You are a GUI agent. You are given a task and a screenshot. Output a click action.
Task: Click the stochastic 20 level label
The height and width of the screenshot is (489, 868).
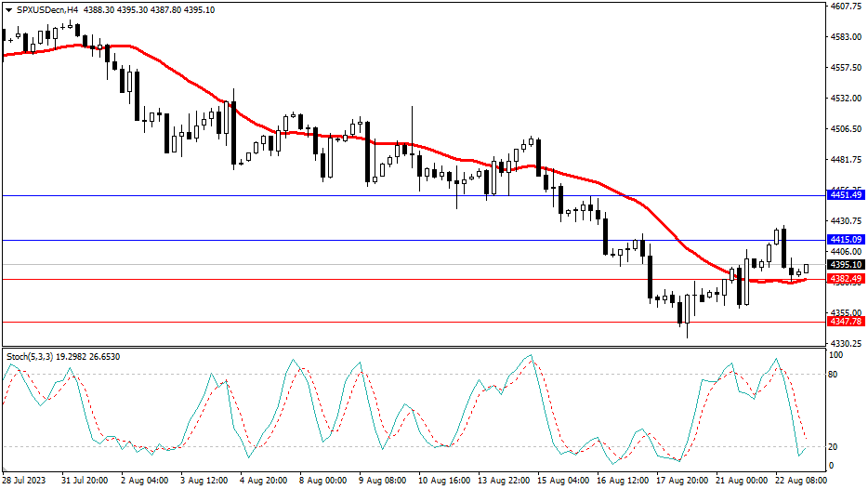(x=835, y=447)
